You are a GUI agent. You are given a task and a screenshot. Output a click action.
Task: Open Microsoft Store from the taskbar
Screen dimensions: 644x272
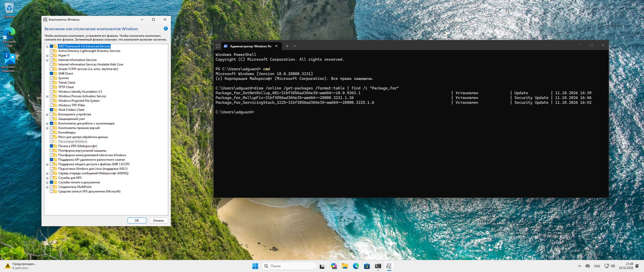pos(367,266)
